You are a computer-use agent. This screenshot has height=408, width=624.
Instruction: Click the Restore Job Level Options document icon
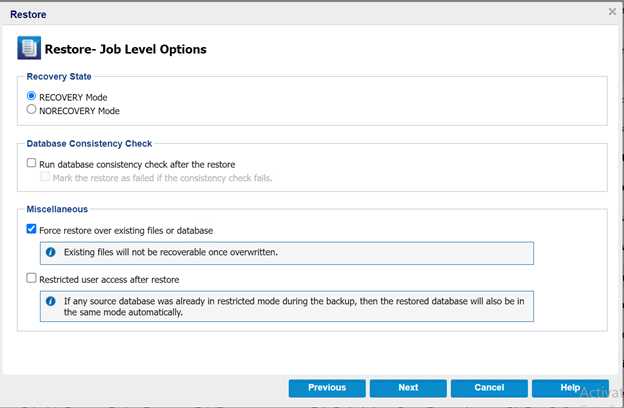coord(29,48)
